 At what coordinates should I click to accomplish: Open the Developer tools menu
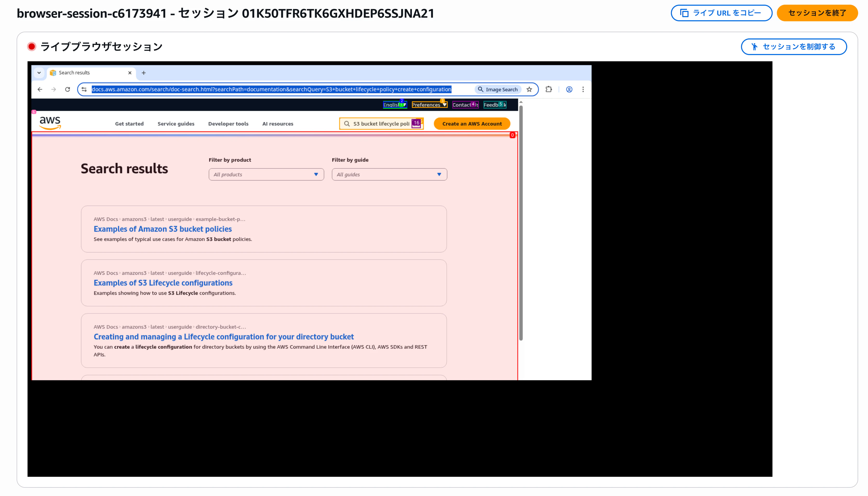point(228,124)
